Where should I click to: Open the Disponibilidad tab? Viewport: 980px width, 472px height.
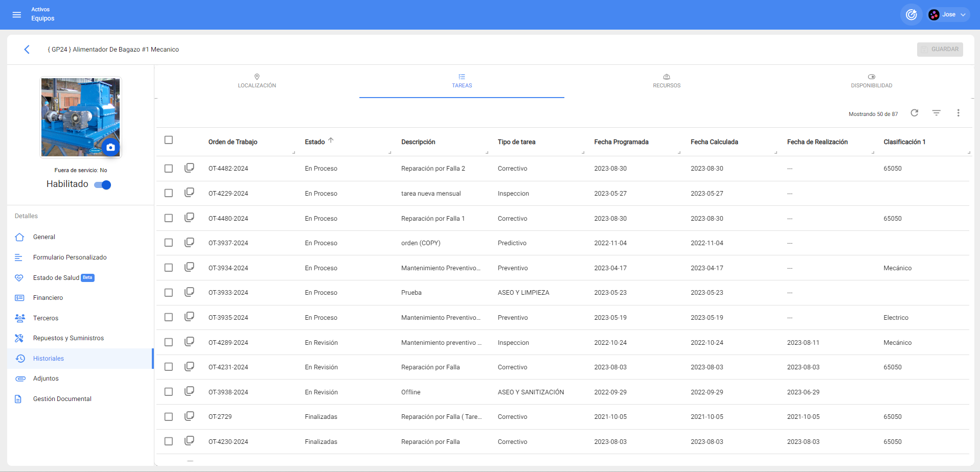point(871,81)
